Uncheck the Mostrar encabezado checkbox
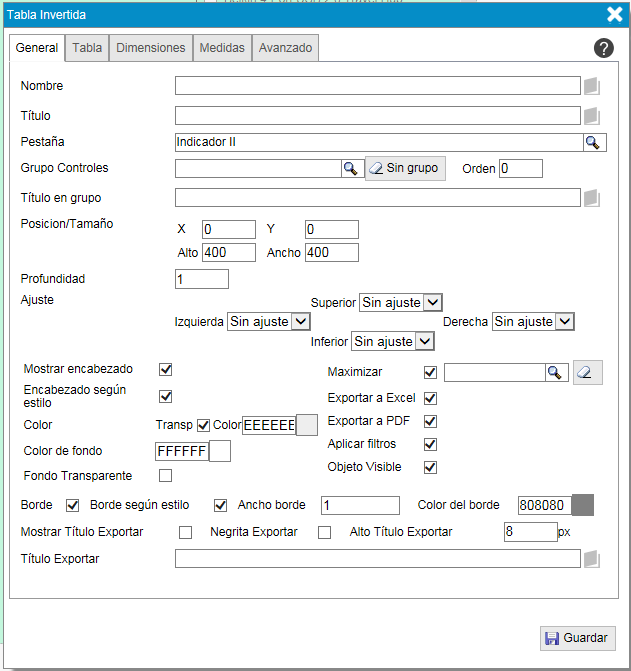Screen dimensions: 631x671 coord(166,370)
